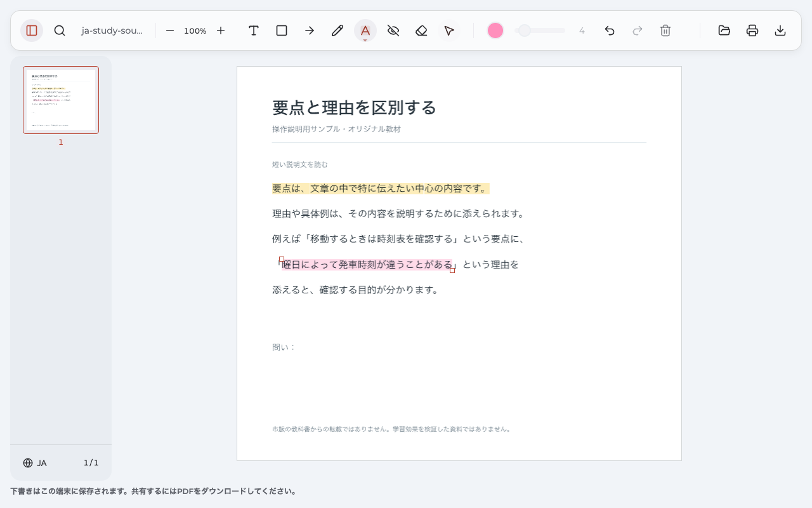Screen dimensions: 812x508
Task: Open the pink color swatch
Action: click(495, 30)
